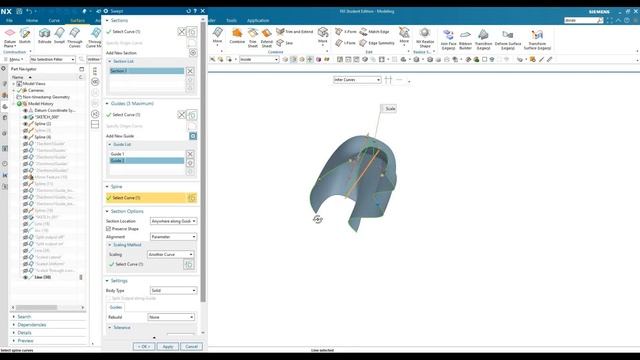Select the Join Face (Legacy) tool
The height and width of the screenshot is (360, 640).
click(448, 39)
